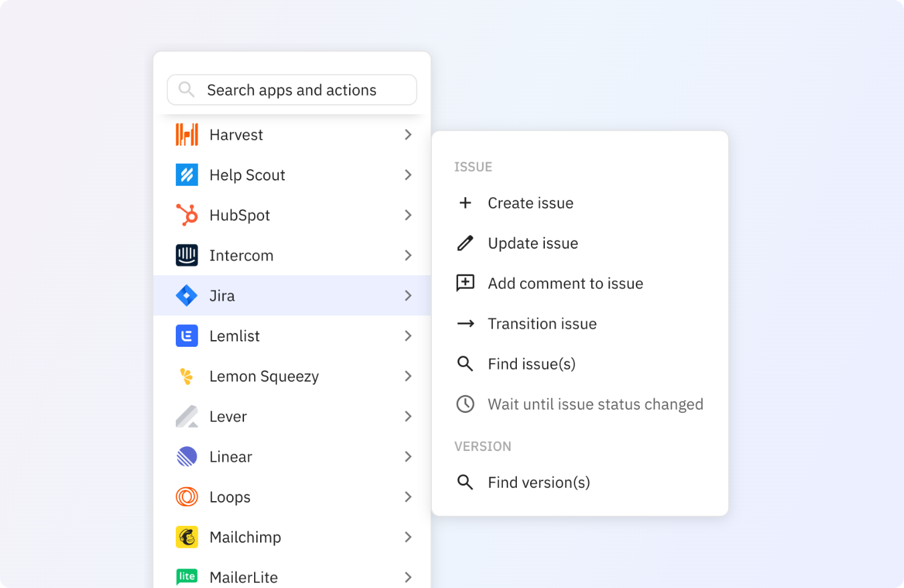Expand the Lever row chevron
This screenshot has height=588, width=904.
point(408,416)
